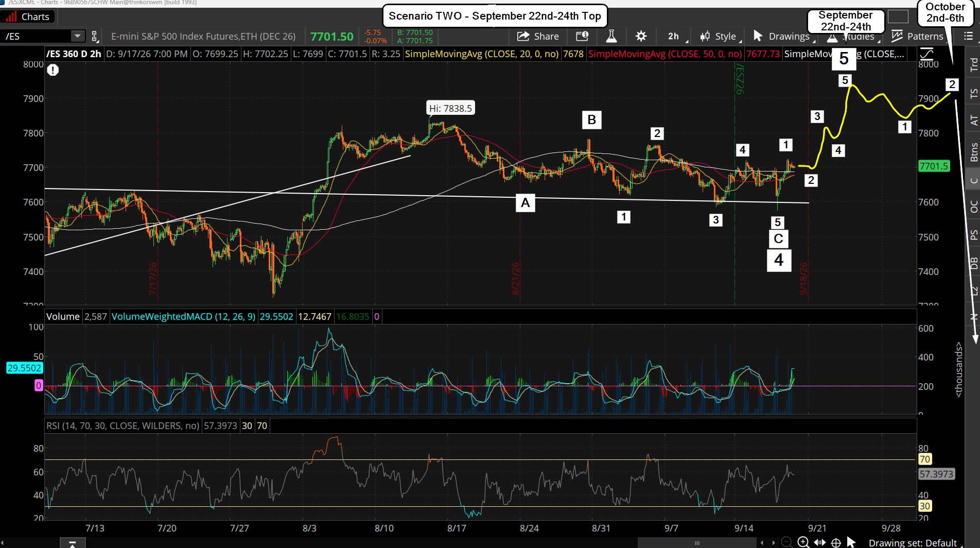This screenshot has width=980, height=548.
Task: Open the Patterns menu
Action: tap(919, 36)
